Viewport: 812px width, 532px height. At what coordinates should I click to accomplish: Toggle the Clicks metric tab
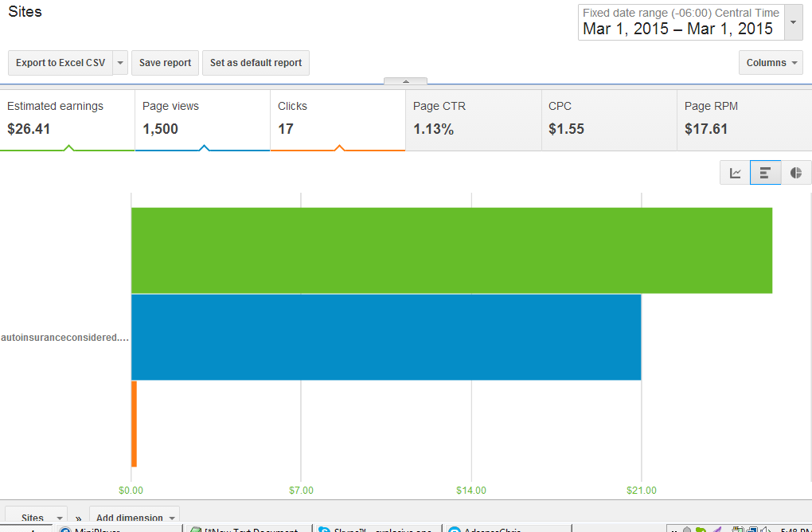tap(338, 120)
